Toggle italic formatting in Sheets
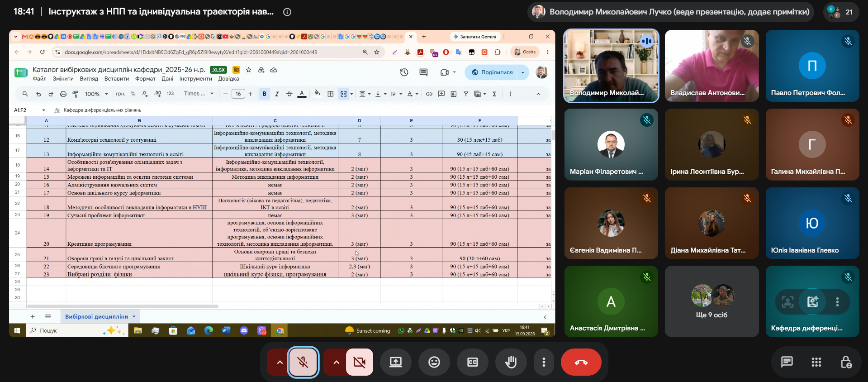The image size is (868, 382). pyautogui.click(x=277, y=94)
